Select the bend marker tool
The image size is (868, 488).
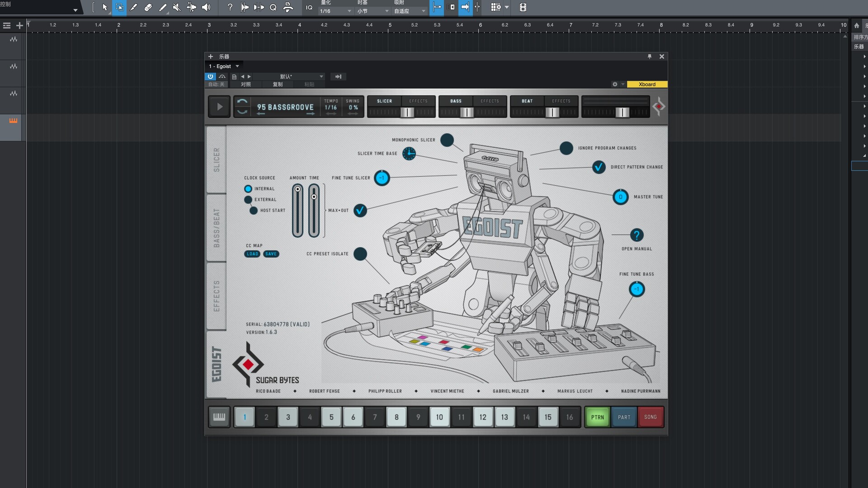[x=191, y=7]
